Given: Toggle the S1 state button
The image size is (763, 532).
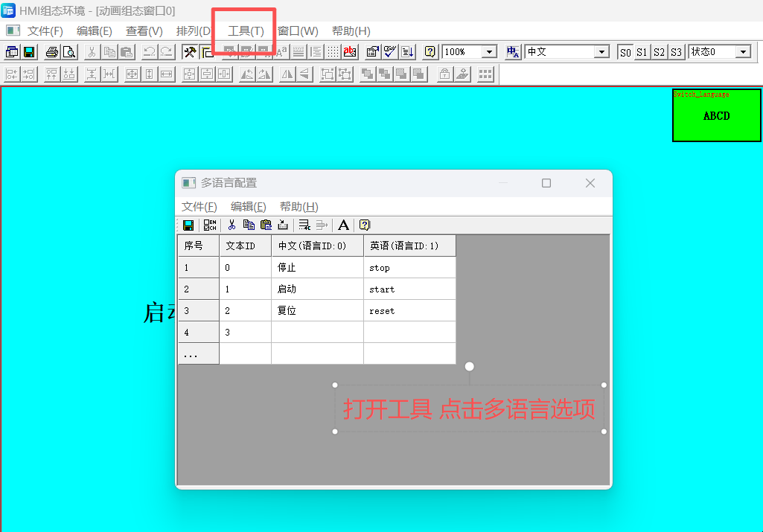Looking at the screenshot, I should [642, 51].
